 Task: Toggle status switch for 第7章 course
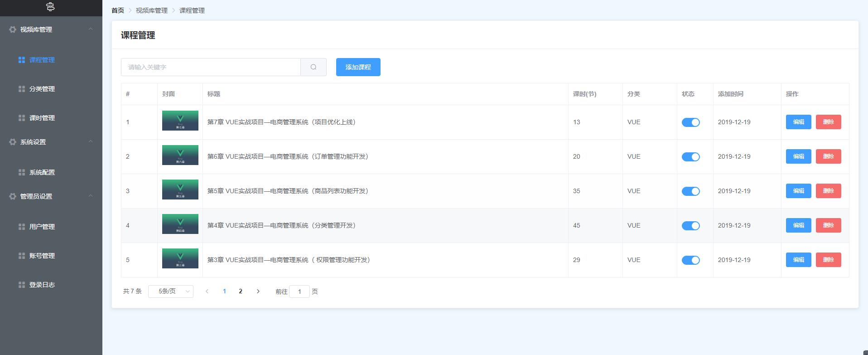point(690,122)
